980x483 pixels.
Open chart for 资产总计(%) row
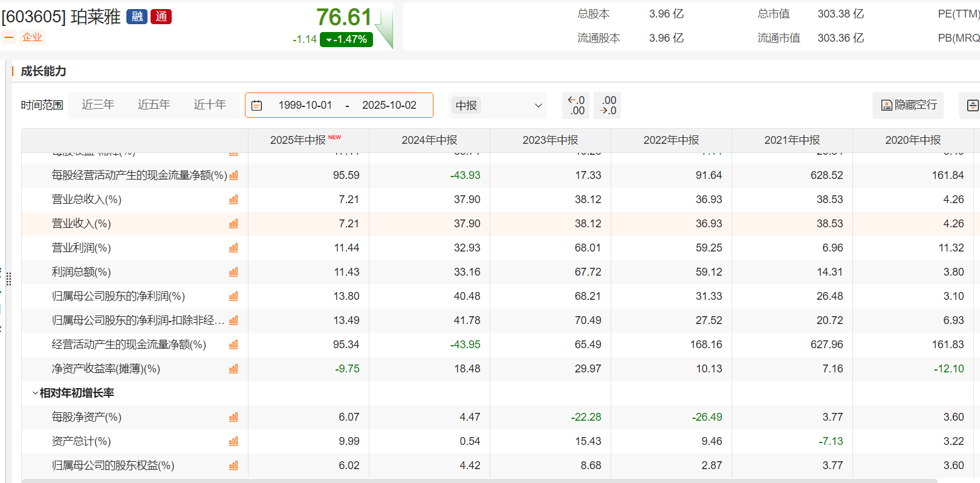(233, 441)
